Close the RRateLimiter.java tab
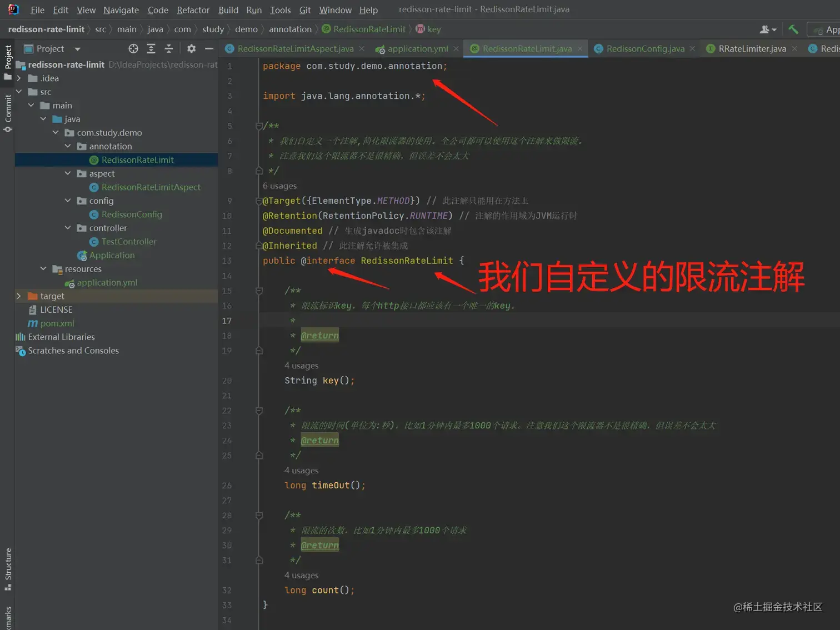840x630 pixels. point(794,49)
